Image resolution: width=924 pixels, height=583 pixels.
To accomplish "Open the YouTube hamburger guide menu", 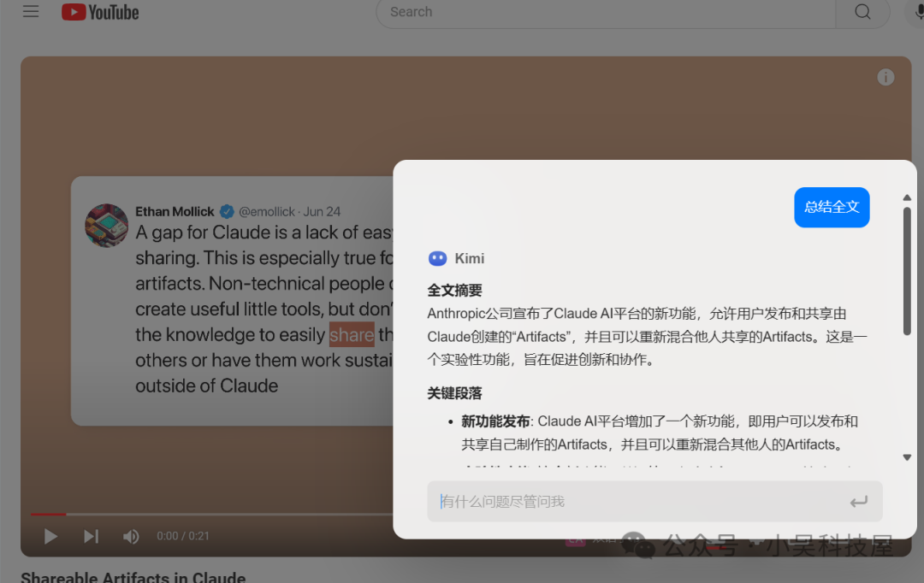I will 31,12.
